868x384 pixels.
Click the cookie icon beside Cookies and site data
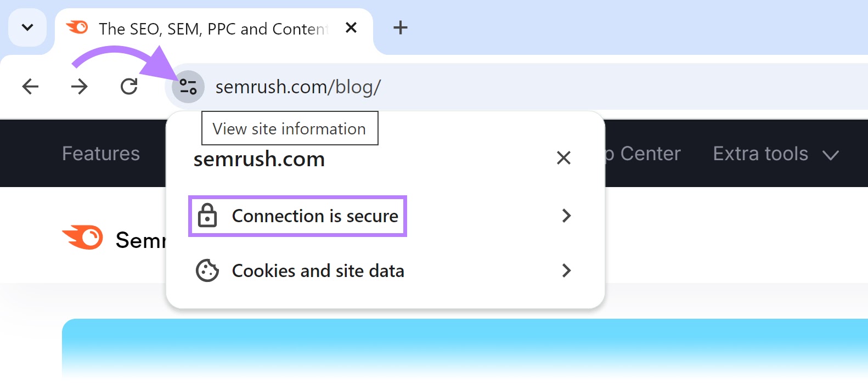click(208, 270)
